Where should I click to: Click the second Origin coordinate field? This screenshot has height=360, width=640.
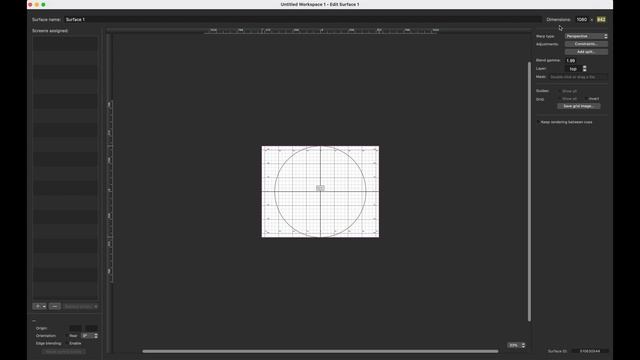tap(91, 328)
